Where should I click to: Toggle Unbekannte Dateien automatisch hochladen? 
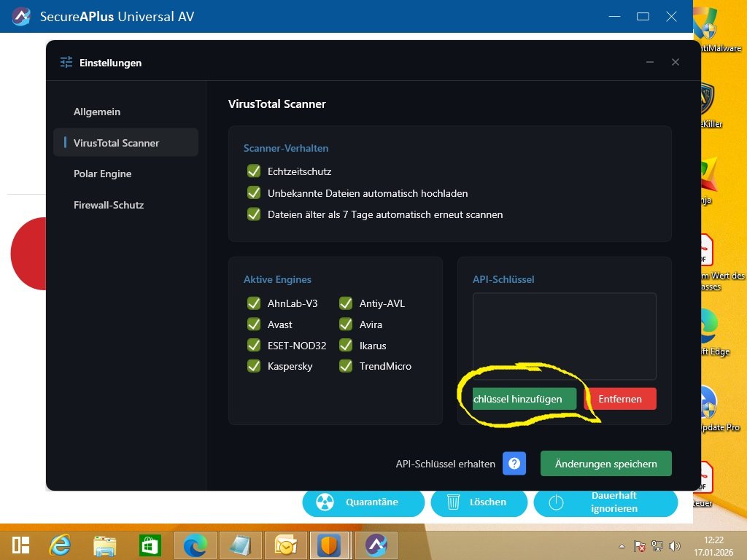click(254, 192)
